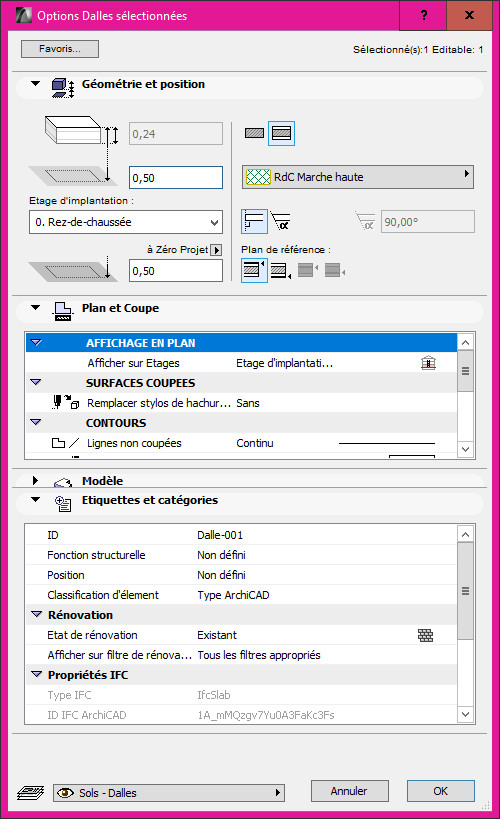Click the slab thickness field 0,24
This screenshot has width=500, height=819.
(x=176, y=134)
